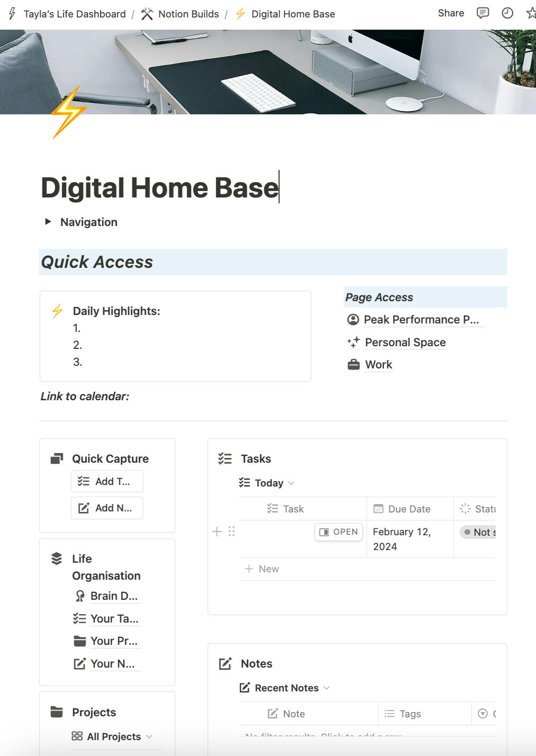Click the favorite star icon
Screen dimensions: 536x756
tap(531, 13)
